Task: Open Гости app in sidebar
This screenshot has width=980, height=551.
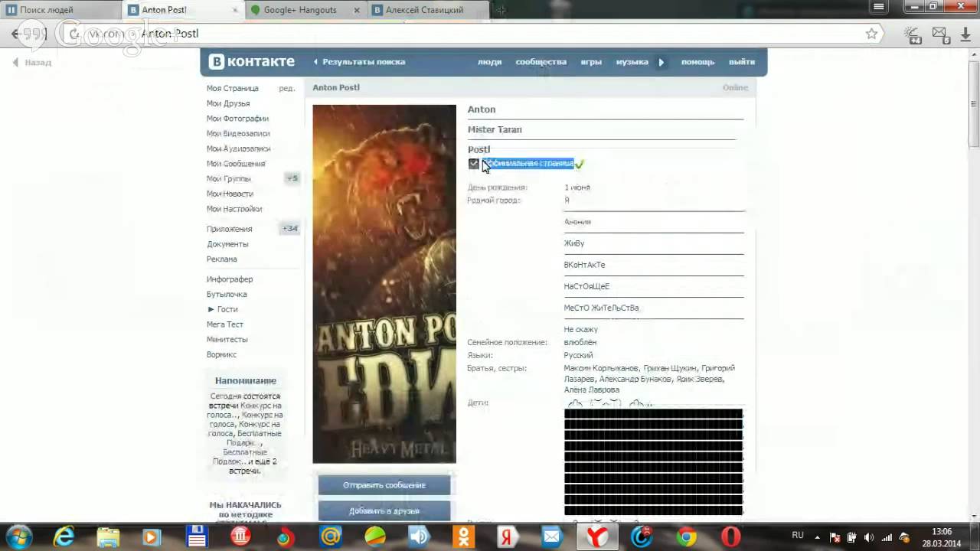Action: [227, 309]
